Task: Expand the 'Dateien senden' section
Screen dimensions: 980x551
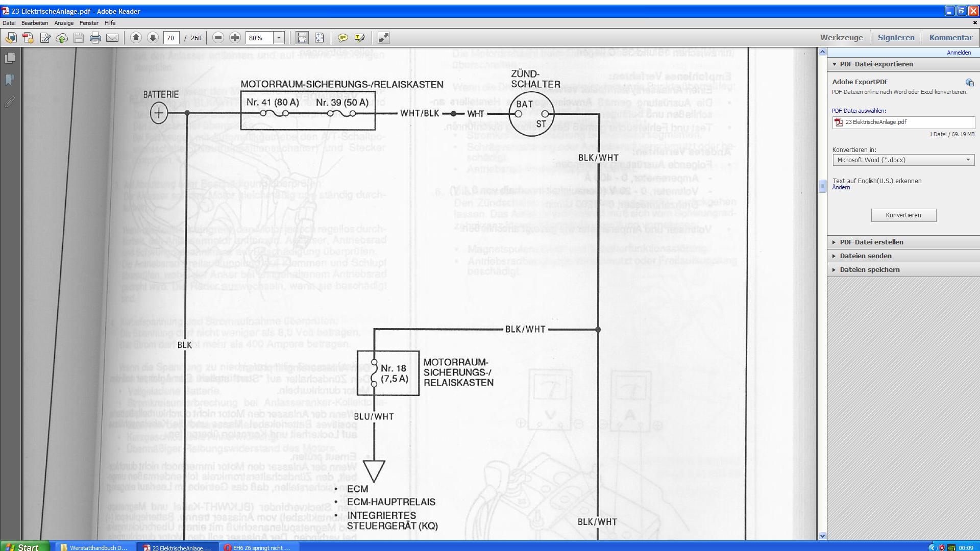Action: coord(866,256)
